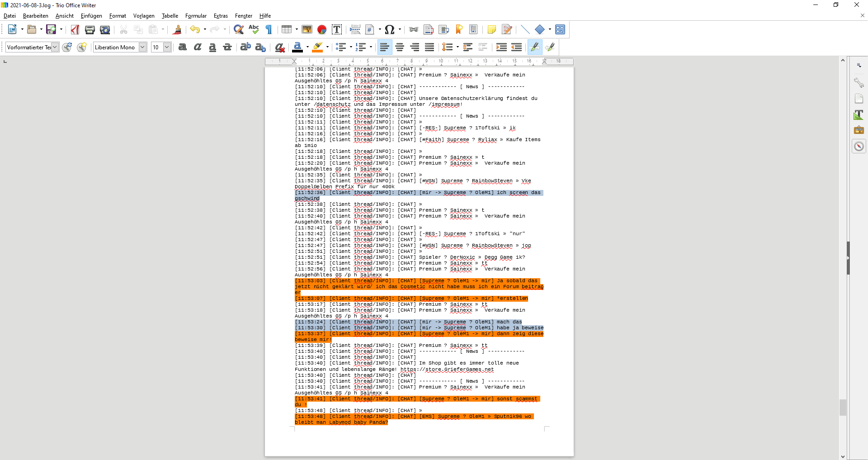
Task: Insert basic diamond shape
Action: (540, 29)
